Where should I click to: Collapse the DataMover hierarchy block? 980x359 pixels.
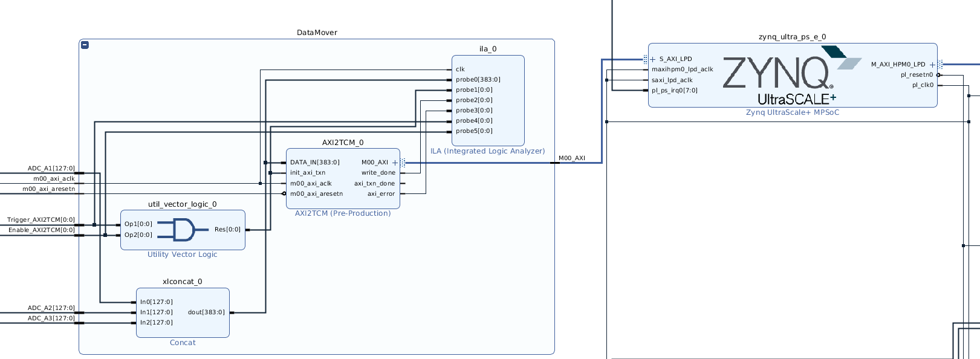(85, 45)
